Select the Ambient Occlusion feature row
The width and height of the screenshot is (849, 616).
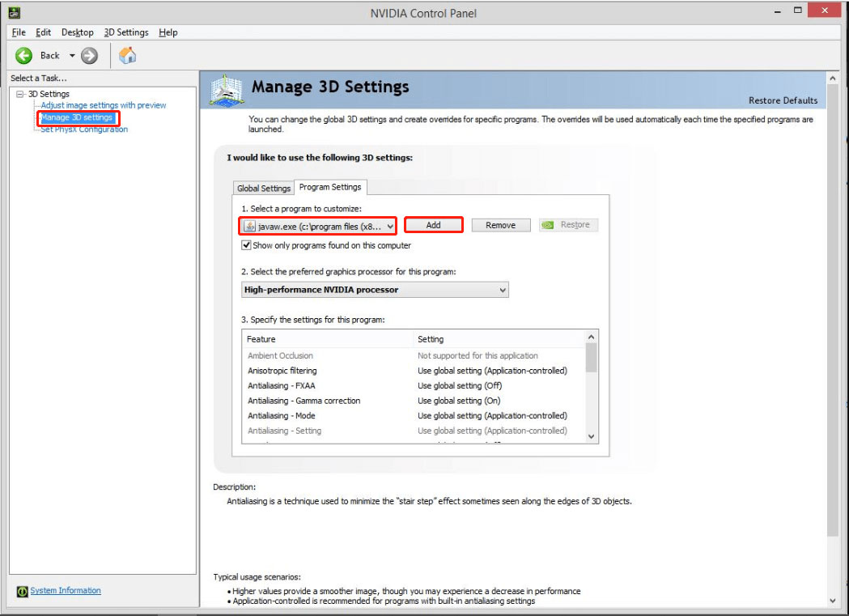click(414, 355)
